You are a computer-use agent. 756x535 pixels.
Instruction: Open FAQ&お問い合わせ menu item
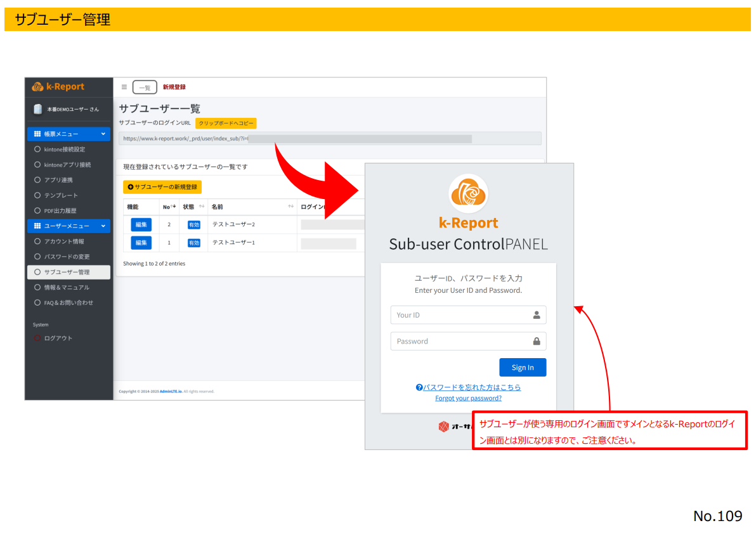pyautogui.click(x=69, y=303)
